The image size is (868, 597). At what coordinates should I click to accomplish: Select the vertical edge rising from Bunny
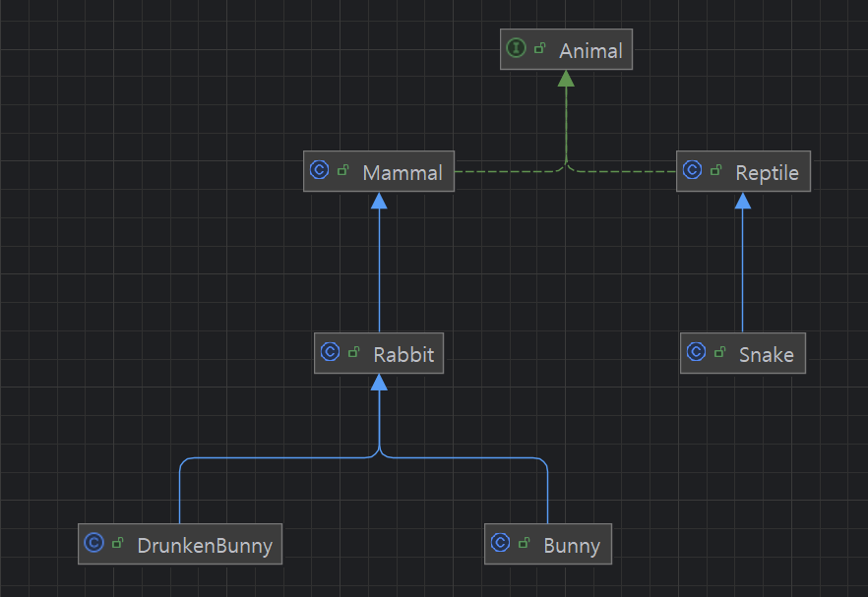coord(547,495)
